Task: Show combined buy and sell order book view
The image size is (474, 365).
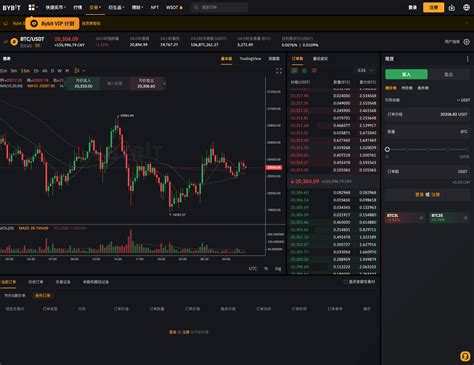Action: 294,70
